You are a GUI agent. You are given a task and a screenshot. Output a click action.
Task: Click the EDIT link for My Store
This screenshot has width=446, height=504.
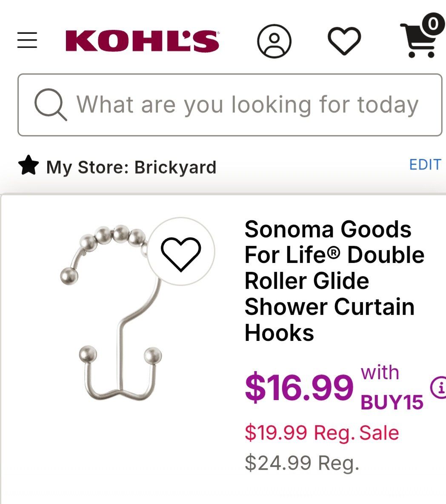coord(425,165)
